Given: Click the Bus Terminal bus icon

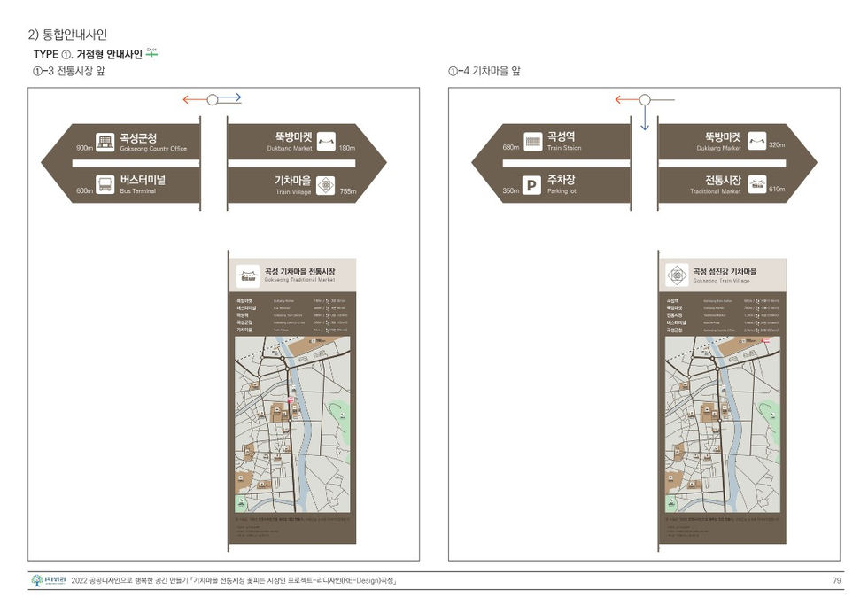Looking at the screenshot, I should 105,184.
